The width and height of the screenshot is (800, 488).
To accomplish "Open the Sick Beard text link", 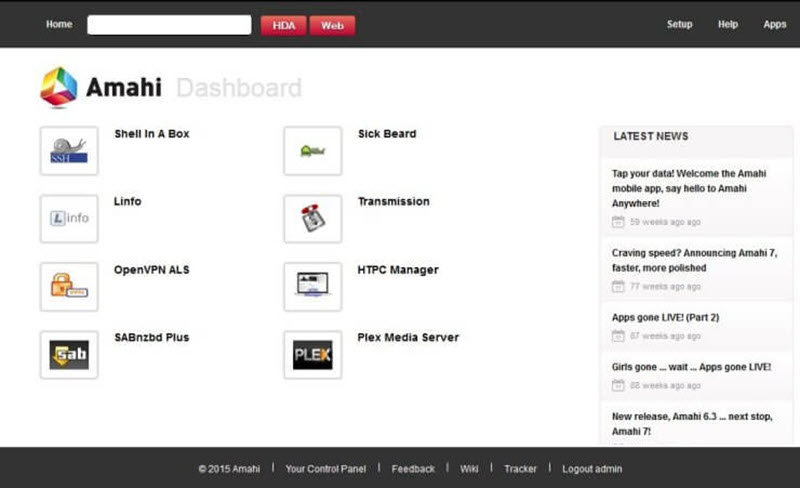I will tap(387, 134).
